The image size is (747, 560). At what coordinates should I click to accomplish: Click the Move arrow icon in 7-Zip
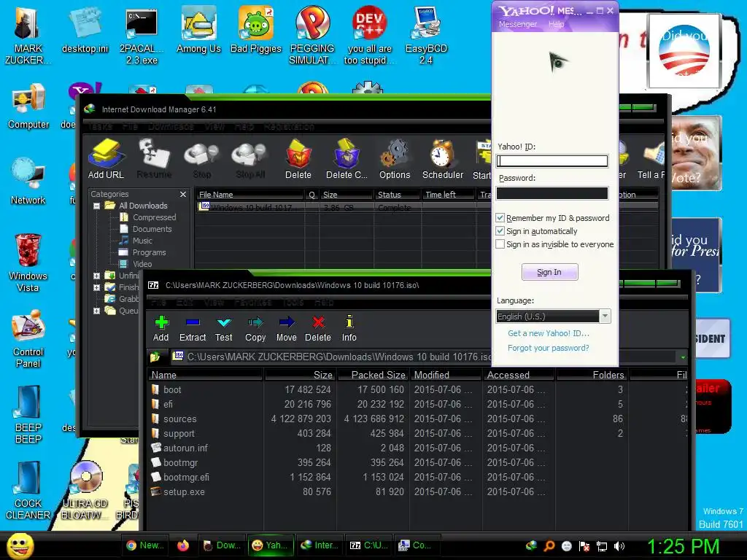[x=286, y=322]
